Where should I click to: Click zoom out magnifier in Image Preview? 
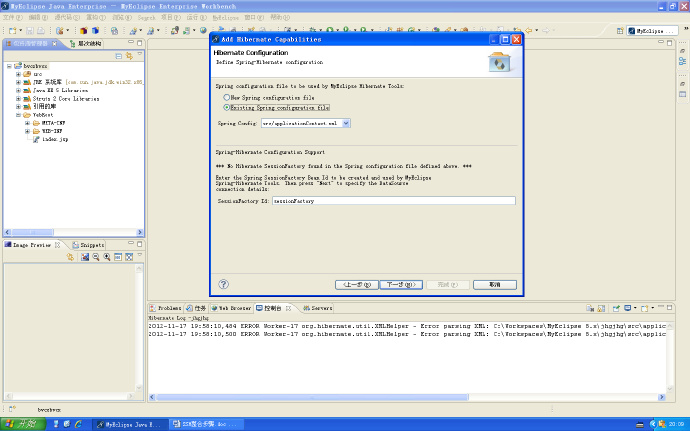coord(96,257)
